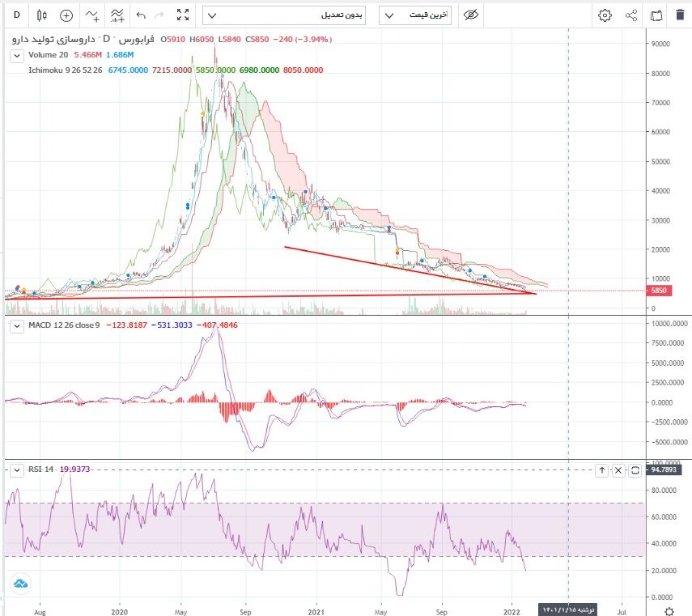Redo the last chart action
This screenshot has width=692, height=616.
coord(159,15)
